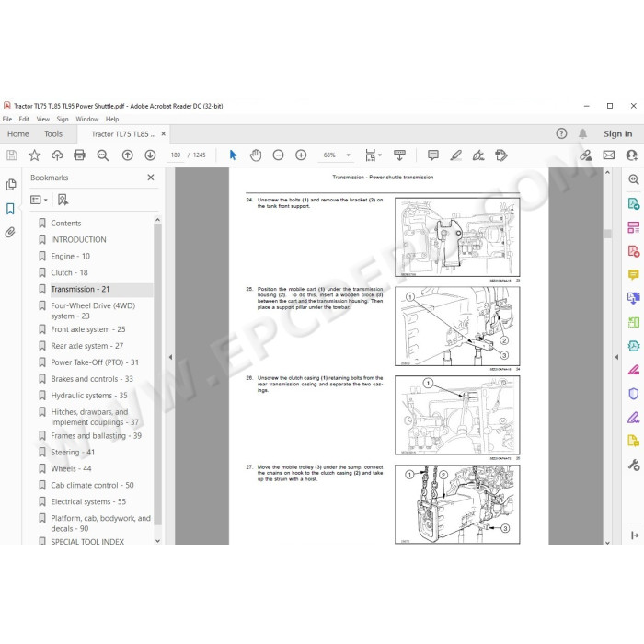The height and width of the screenshot is (644, 644).
Task: Open Help question mark icon
Action: [x=561, y=133]
